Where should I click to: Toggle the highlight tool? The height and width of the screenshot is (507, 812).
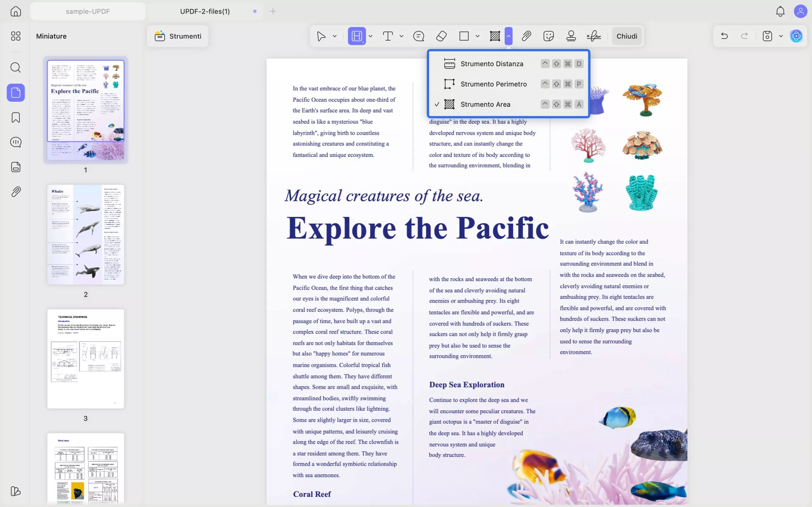[x=357, y=36]
